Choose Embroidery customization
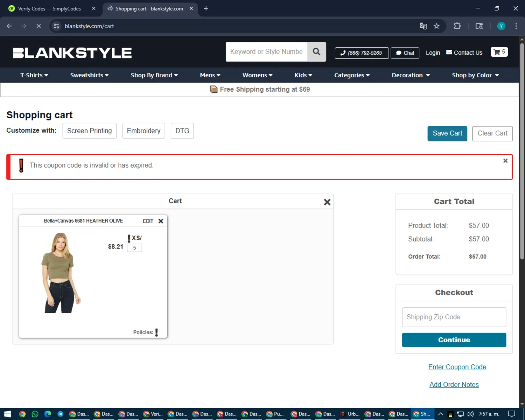Image resolution: width=525 pixels, height=420 pixels. pyautogui.click(x=143, y=131)
